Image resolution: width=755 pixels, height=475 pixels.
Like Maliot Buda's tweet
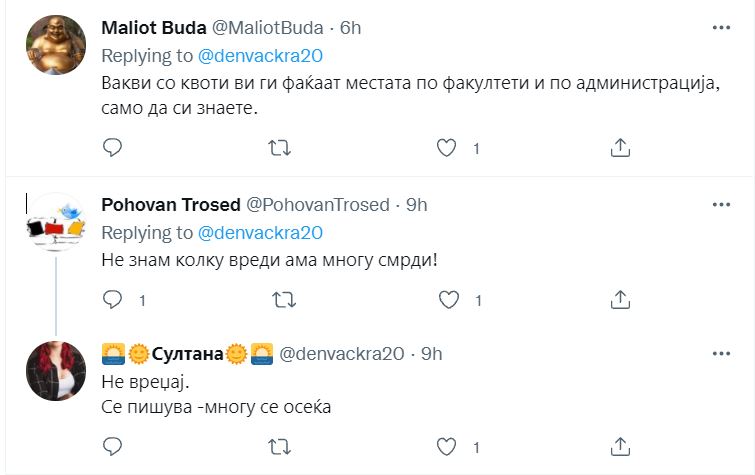(449, 148)
